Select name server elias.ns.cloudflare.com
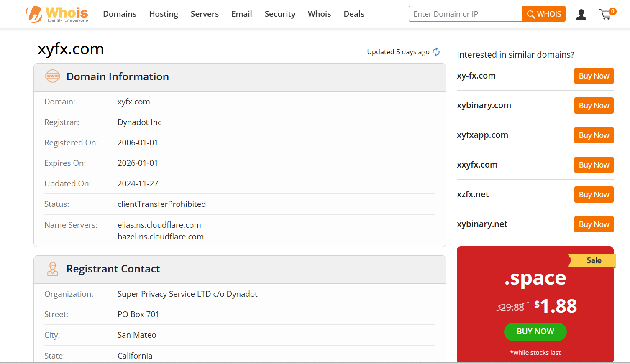The image size is (630, 364). pos(159,225)
